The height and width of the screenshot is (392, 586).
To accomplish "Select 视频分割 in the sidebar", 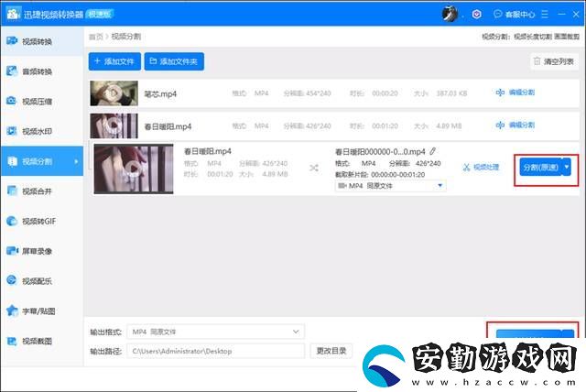I will click(42, 161).
